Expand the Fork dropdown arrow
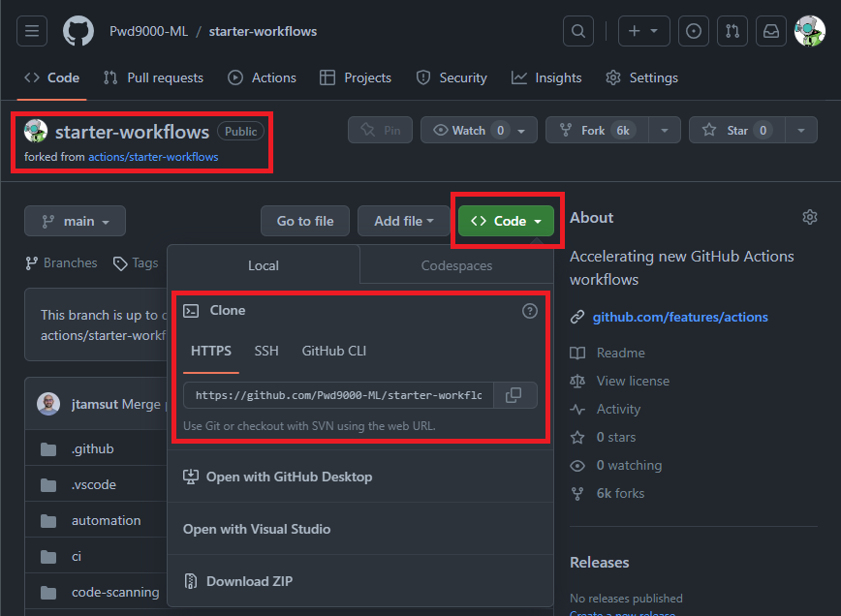841x616 pixels. [665, 131]
